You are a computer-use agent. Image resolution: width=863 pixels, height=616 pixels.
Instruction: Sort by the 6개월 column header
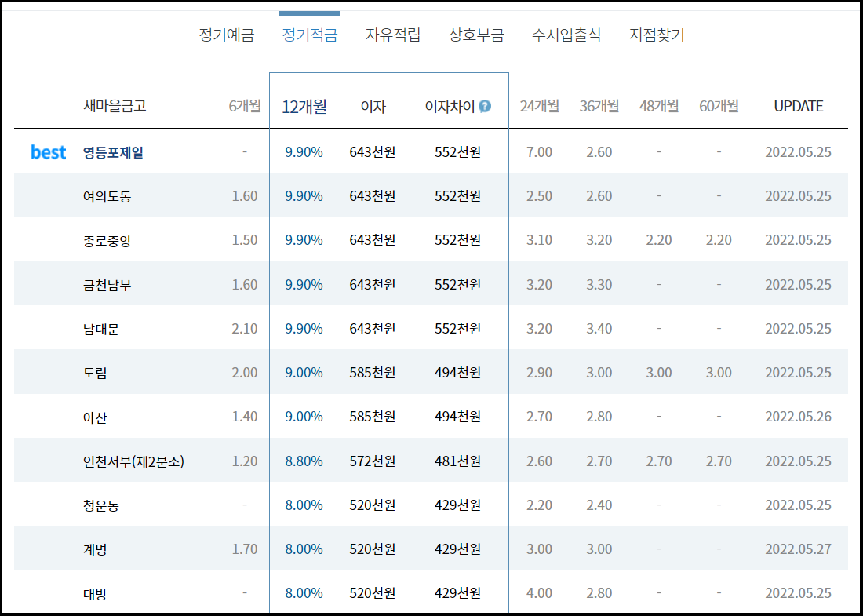pos(245,106)
